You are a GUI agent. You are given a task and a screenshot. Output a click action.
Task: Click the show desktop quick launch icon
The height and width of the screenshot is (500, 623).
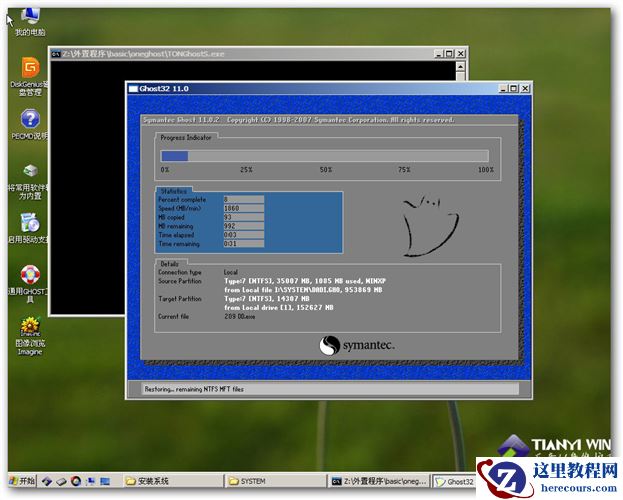tap(105, 481)
